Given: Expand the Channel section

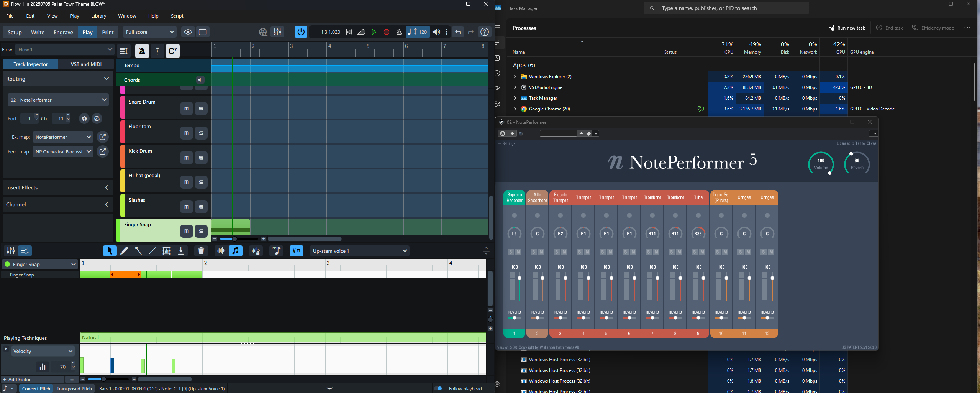Looking at the screenshot, I should point(58,204).
